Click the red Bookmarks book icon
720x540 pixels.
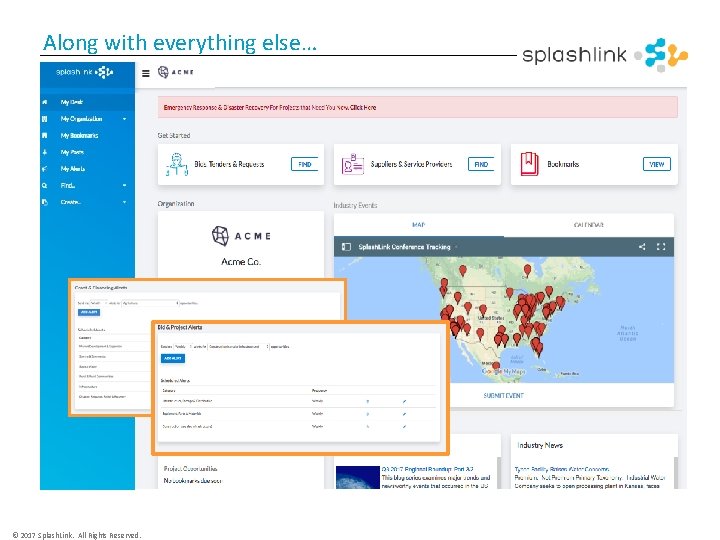529,164
